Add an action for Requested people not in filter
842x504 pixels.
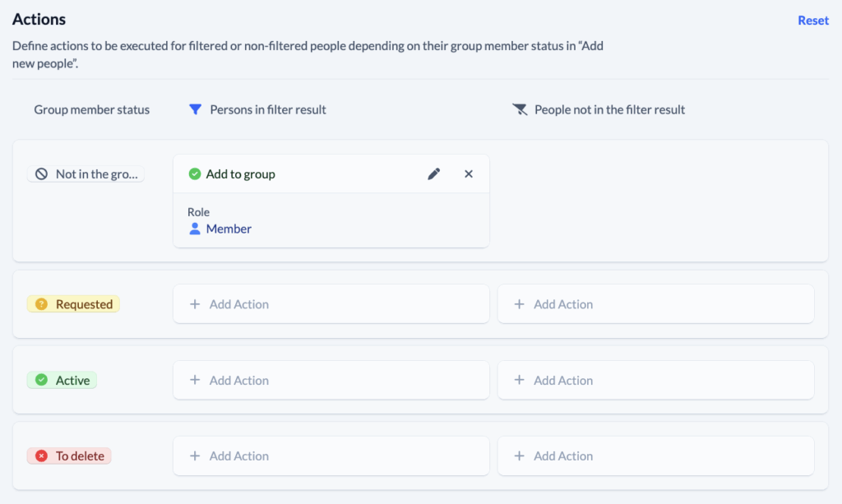655,303
